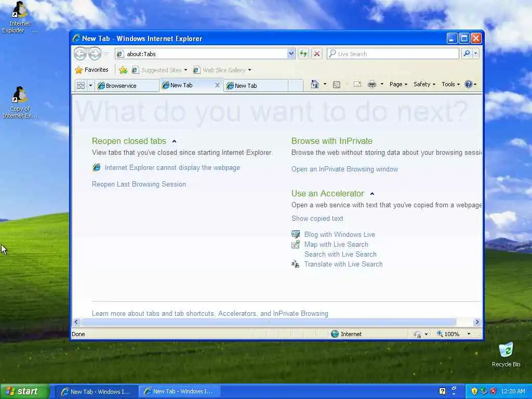Switch to the first New Tab taskbar button
This screenshot has width=532, height=399.
pos(96,392)
